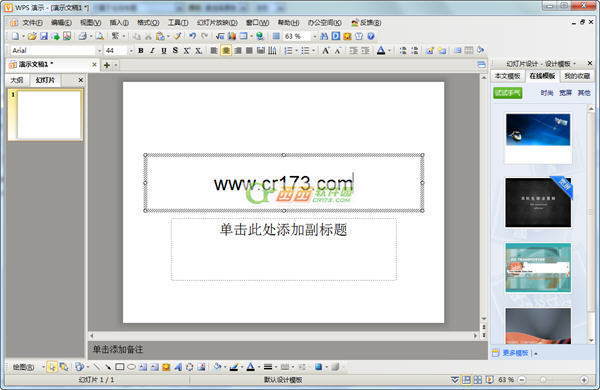Click the 其他 template category link
Screen dimensions: 600x390
[584, 93]
